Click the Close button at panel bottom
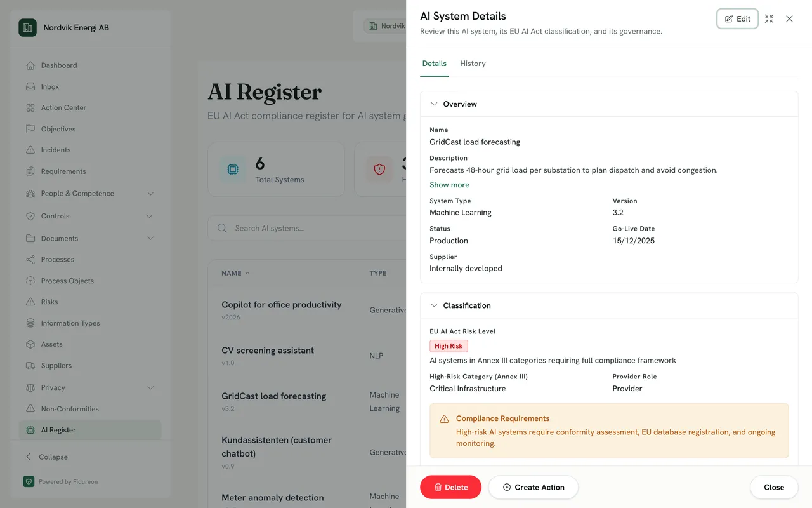The height and width of the screenshot is (508, 812). point(774,487)
